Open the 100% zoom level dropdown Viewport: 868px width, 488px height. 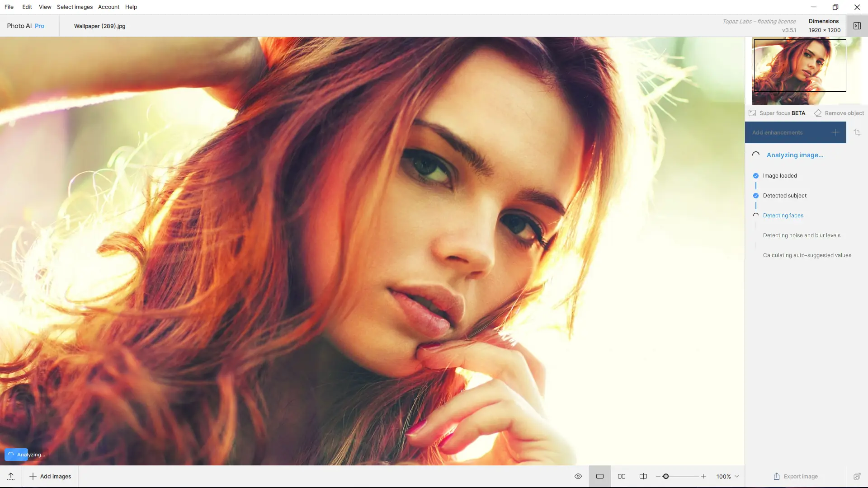tap(728, 476)
